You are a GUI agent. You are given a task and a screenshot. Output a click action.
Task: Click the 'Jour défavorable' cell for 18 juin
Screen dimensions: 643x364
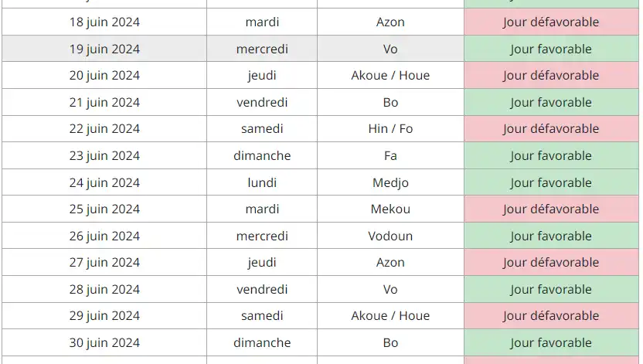[550, 22]
